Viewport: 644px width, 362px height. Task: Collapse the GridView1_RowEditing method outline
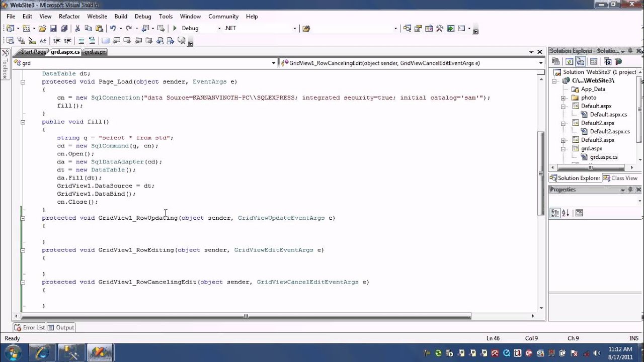coord(23,250)
